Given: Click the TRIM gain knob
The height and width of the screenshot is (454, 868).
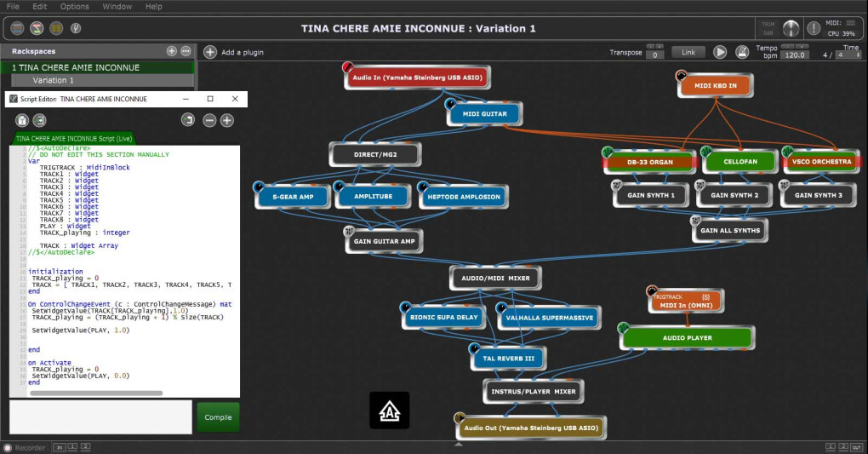Looking at the screenshot, I should [x=791, y=28].
